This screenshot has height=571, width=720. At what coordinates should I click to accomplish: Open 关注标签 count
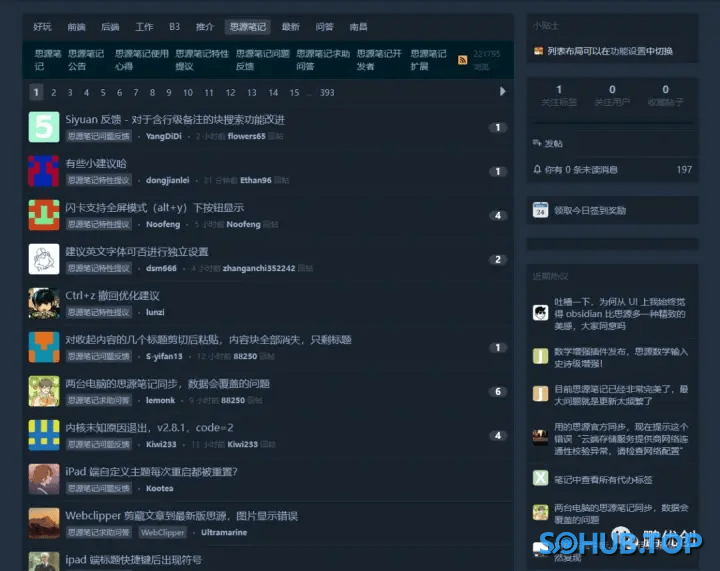click(559, 95)
